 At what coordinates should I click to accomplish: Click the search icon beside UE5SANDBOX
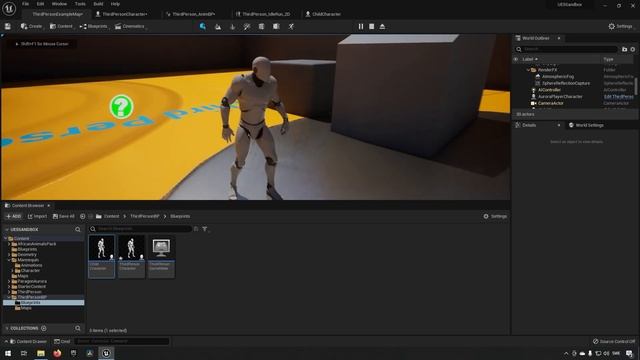[x=78, y=229]
